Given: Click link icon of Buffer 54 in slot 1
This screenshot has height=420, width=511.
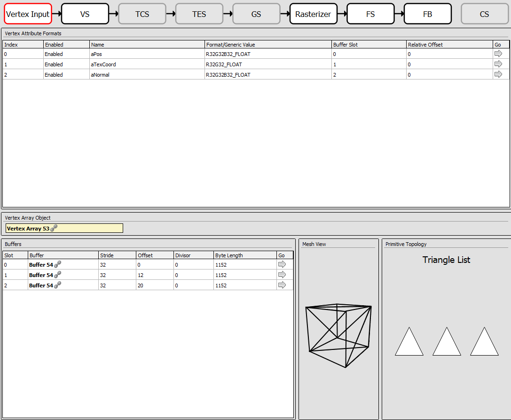Looking at the screenshot, I should coord(58,275).
